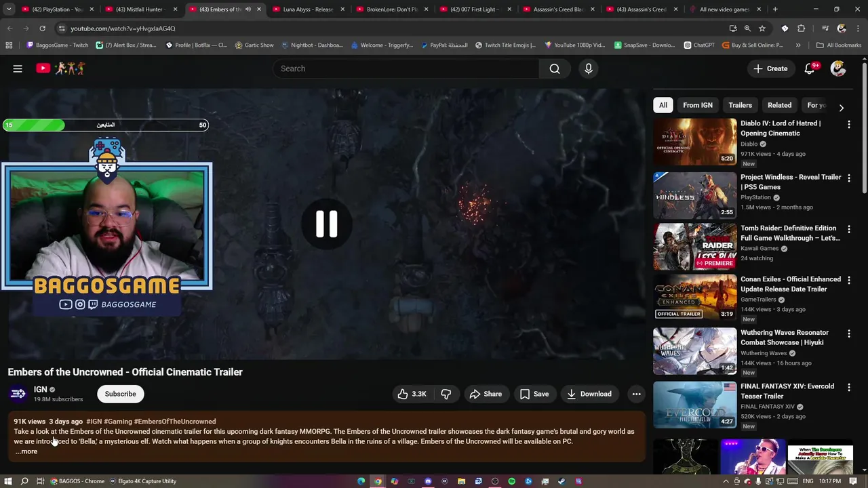Start voice search with microphone icon
868x488 pixels.
pyautogui.click(x=589, y=68)
